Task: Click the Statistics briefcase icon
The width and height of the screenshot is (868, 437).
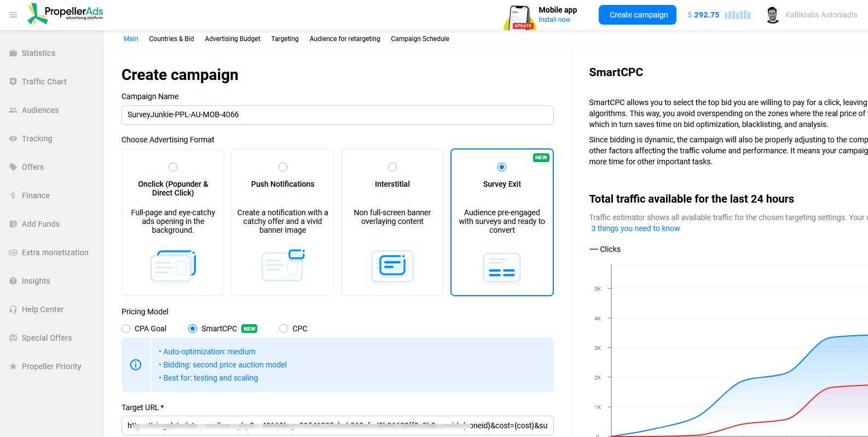Action: pyautogui.click(x=13, y=53)
